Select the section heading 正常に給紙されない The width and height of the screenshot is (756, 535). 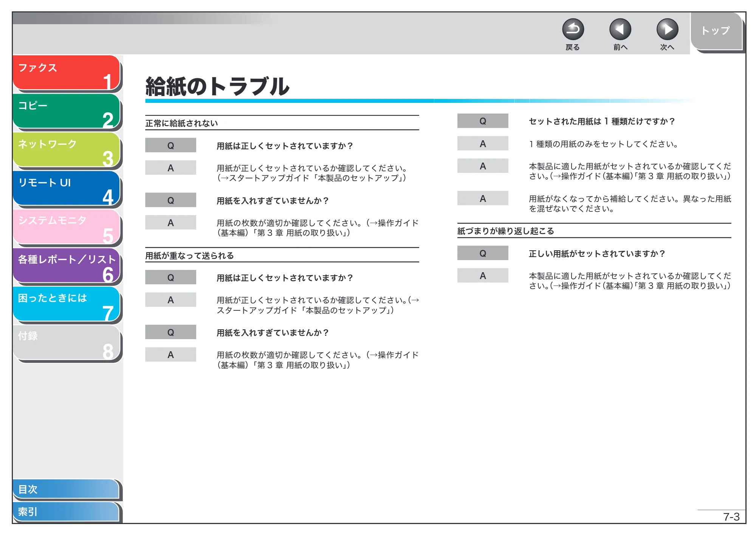[181, 123]
